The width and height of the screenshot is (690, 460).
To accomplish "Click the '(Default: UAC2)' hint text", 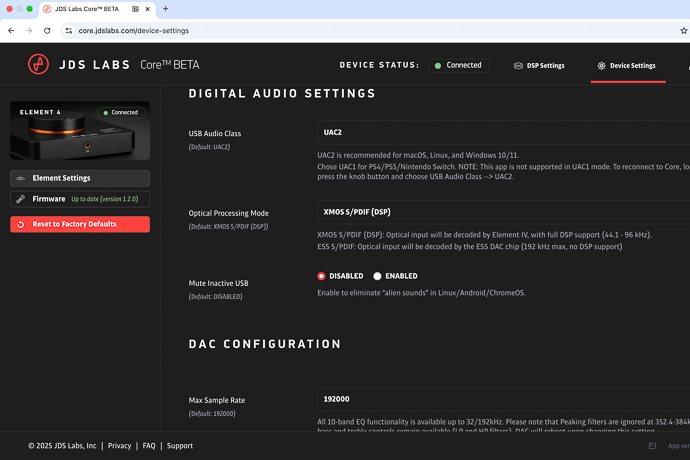I will (x=209, y=147).
